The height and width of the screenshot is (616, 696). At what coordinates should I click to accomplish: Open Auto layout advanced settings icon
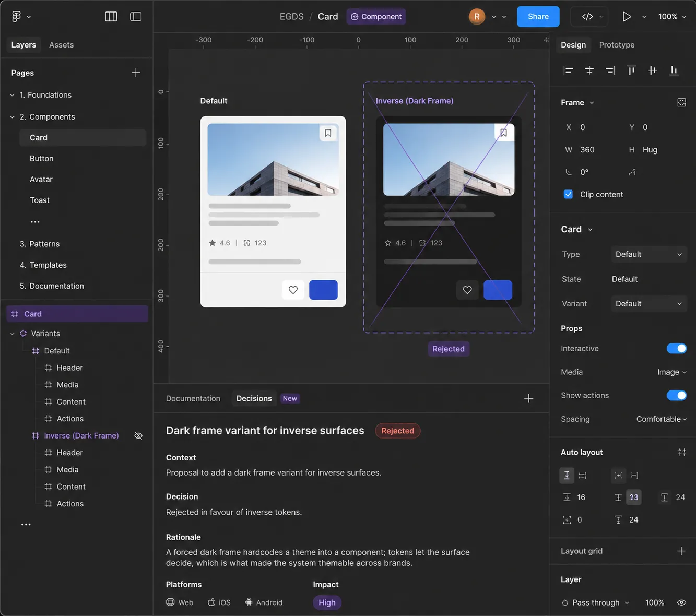click(682, 452)
